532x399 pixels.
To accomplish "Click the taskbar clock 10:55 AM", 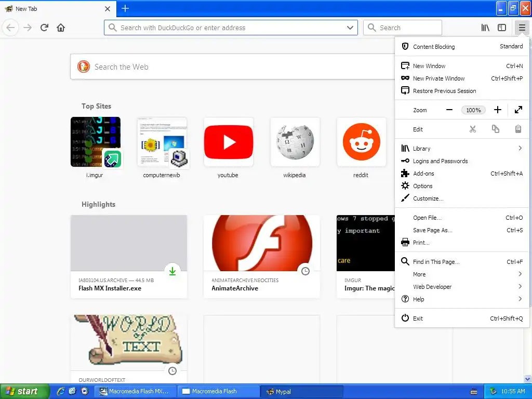I will 513,391.
